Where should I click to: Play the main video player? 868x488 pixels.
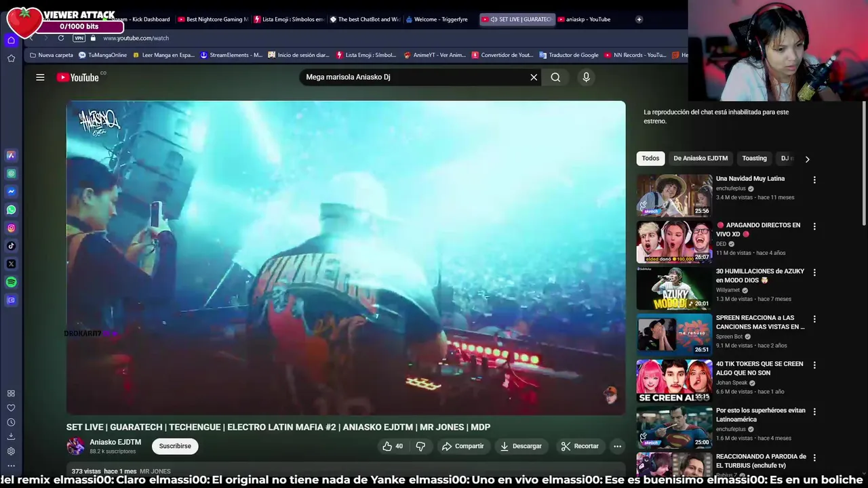point(346,258)
